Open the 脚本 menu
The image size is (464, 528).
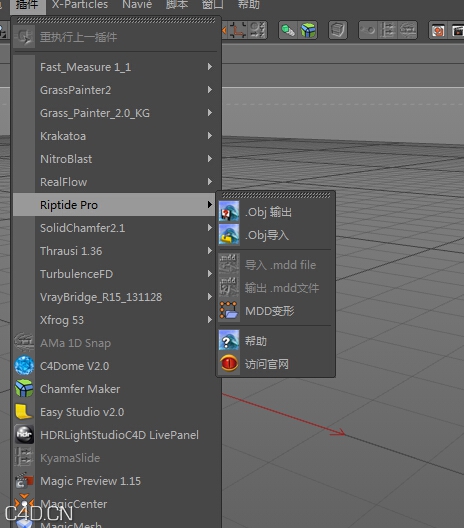point(177,5)
